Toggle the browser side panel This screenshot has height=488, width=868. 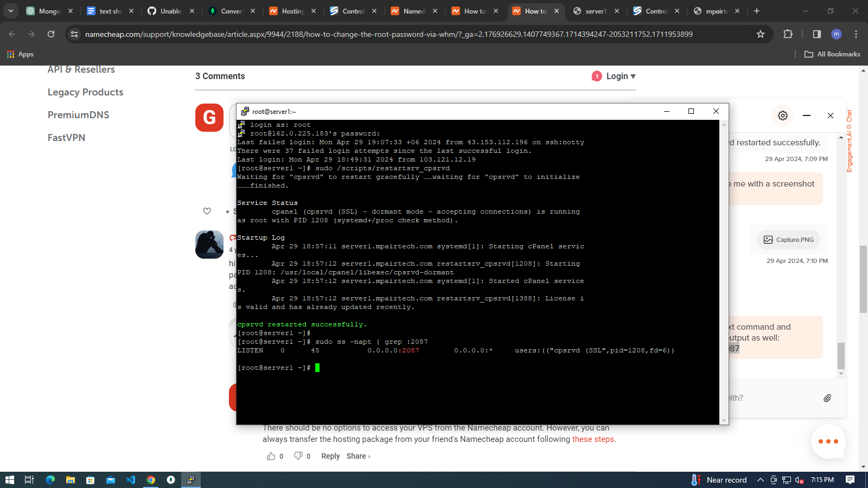[x=816, y=34]
